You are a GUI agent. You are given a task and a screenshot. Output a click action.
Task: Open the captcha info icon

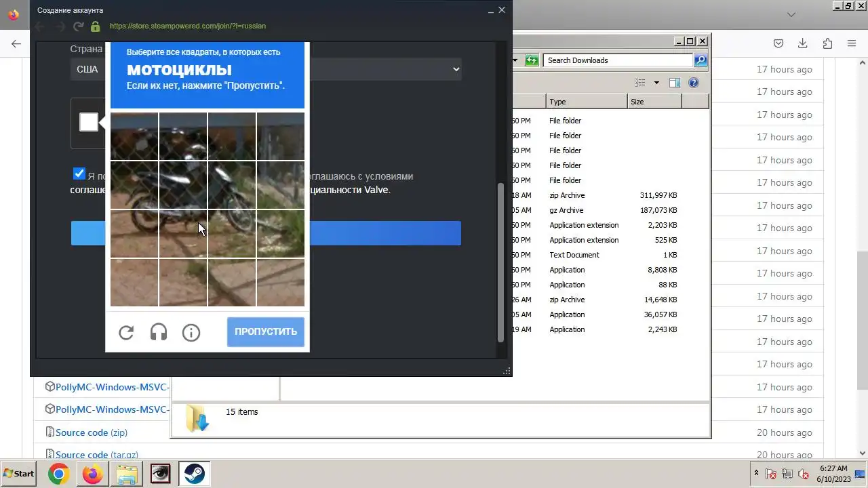(x=191, y=332)
